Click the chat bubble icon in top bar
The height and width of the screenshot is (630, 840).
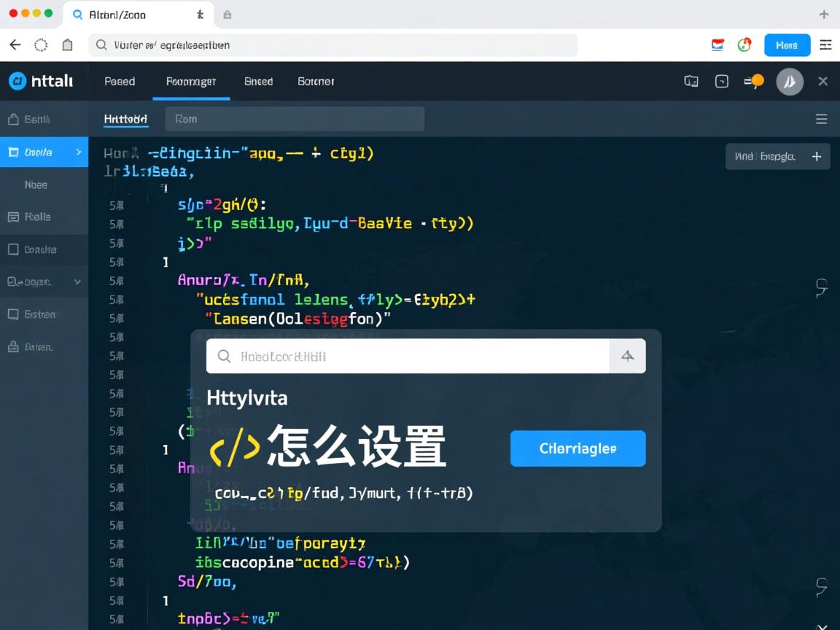(x=691, y=81)
